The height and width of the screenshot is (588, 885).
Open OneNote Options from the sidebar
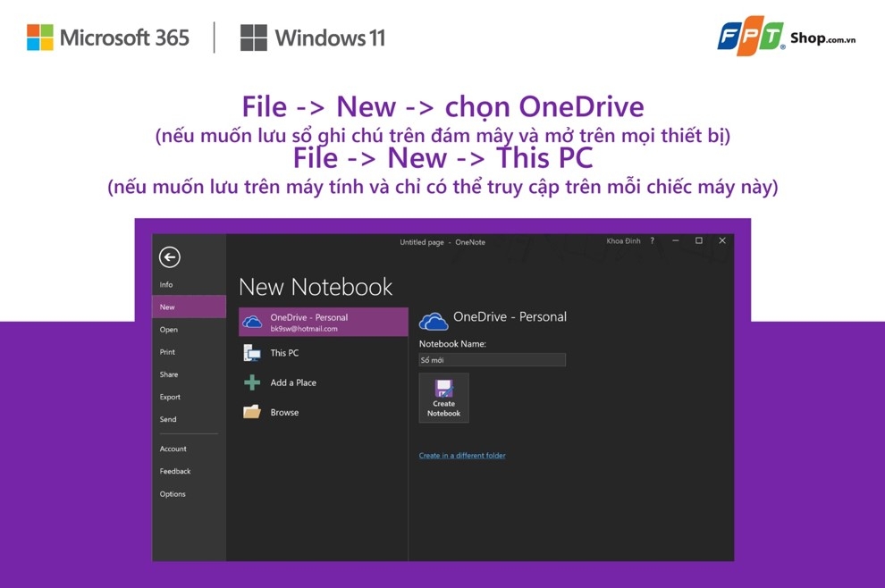172,493
